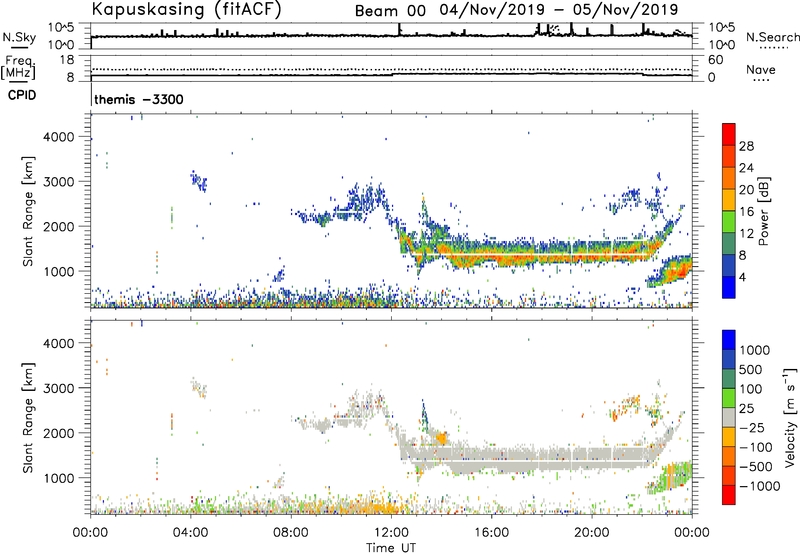
Task: Click the 'Kapuskasing (fitACF)' plot title
Action: (x=186, y=9)
